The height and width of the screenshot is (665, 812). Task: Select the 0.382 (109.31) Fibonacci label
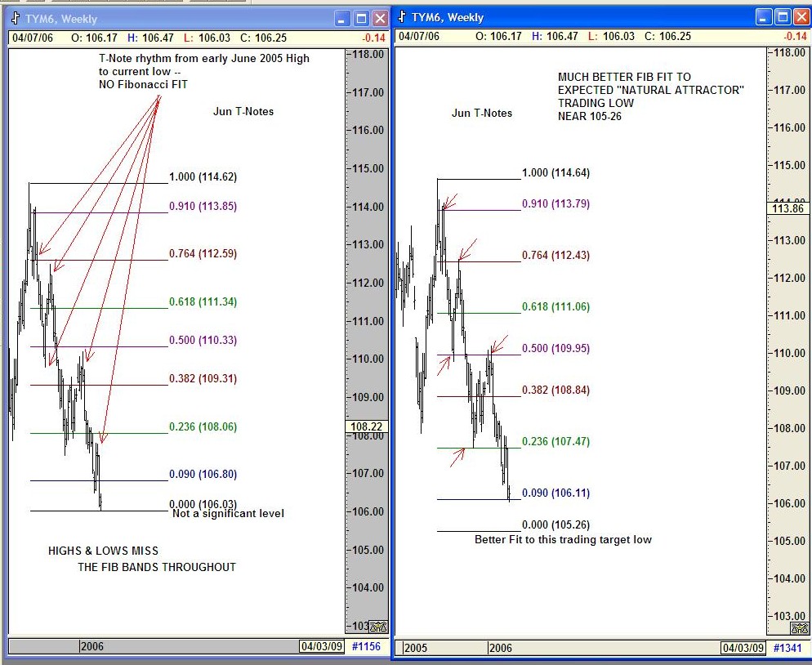pyautogui.click(x=203, y=378)
